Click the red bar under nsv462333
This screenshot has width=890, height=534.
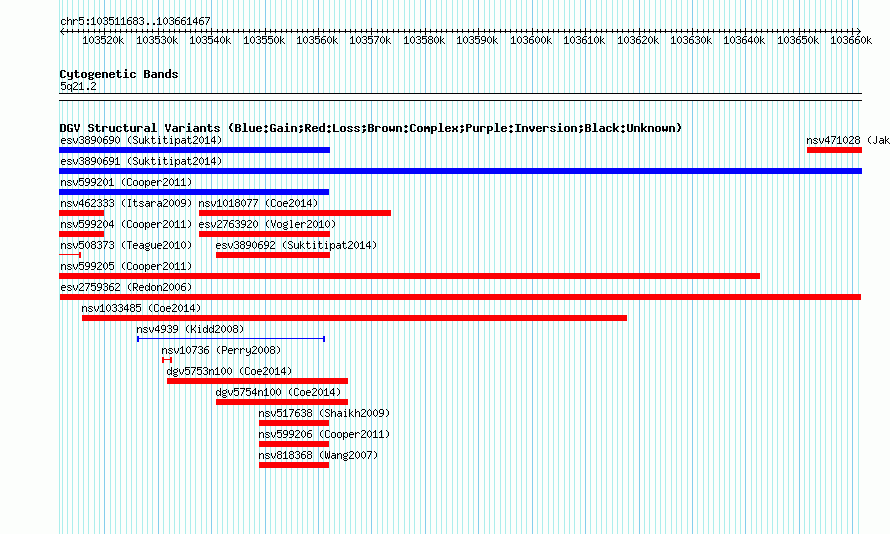coord(82,213)
